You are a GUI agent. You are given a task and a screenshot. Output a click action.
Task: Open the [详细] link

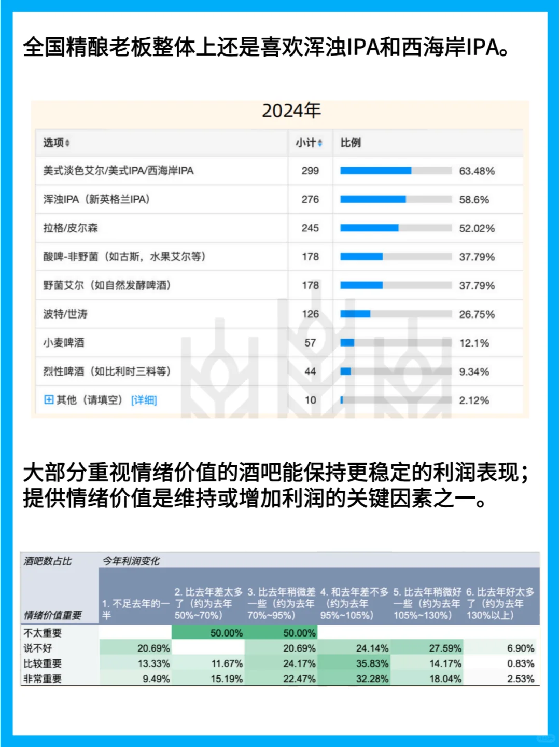click(144, 400)
